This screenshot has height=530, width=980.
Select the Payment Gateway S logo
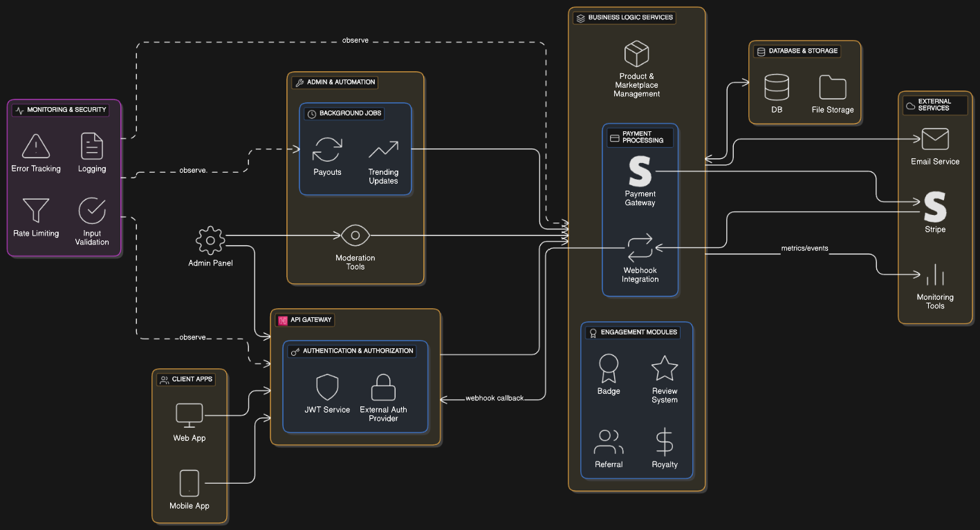click(x=640, y=172)
